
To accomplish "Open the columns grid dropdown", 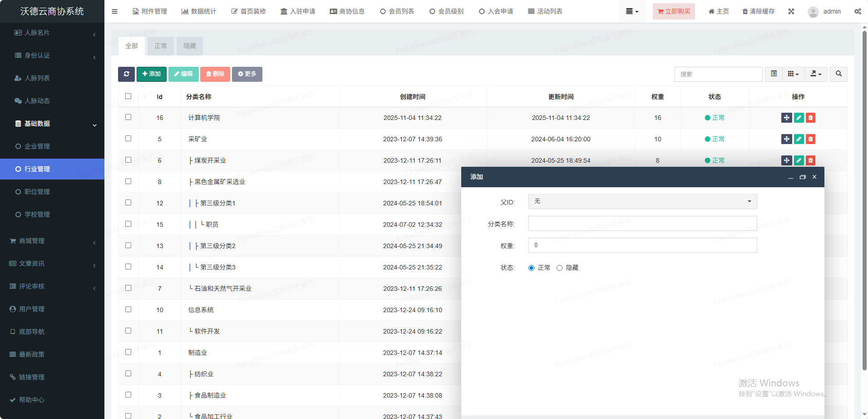I will [793, 74].
